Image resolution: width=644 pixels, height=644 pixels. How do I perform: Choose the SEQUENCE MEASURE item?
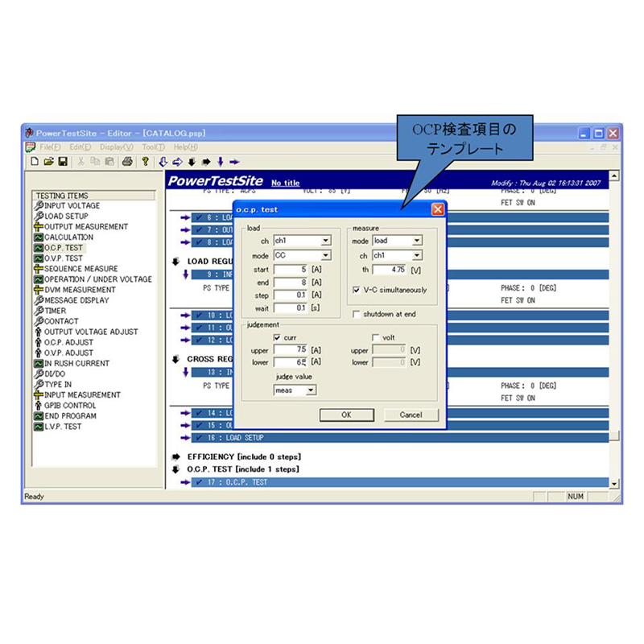pos(80,267)
